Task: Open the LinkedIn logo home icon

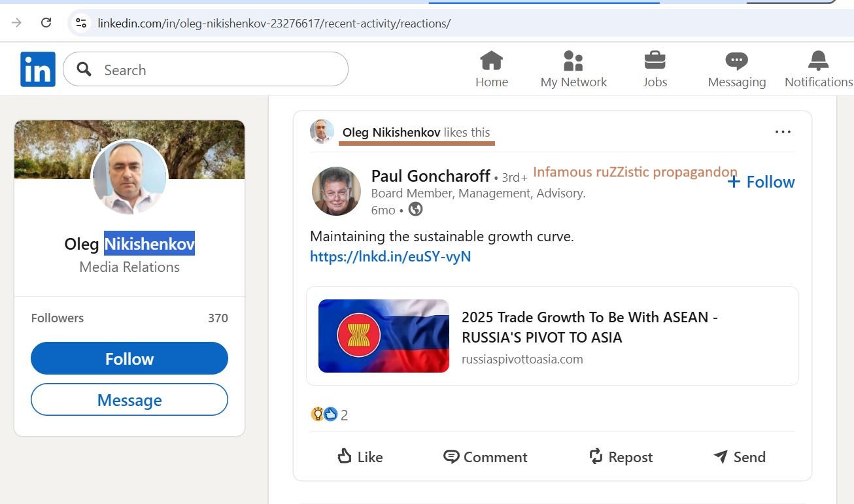Action: [x=38, y=69]
